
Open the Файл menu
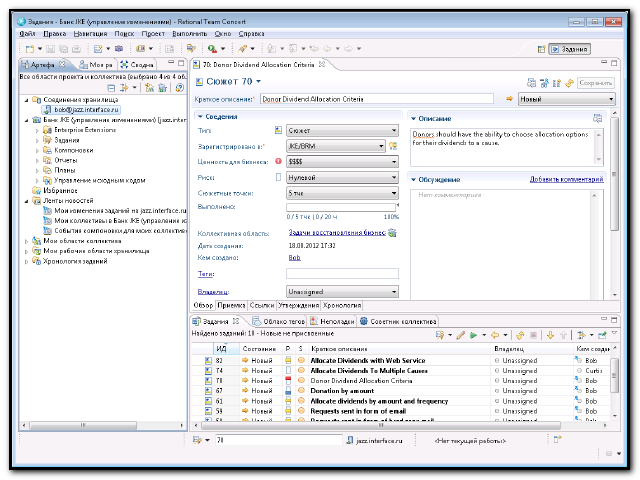pos(27,34)
